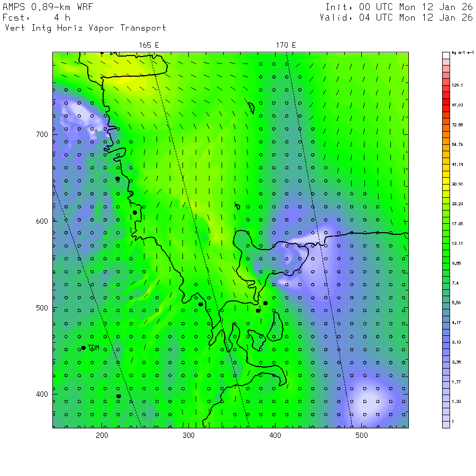
Task: Click the 200 tick label on horizontal axis
Action: coord(102,435)
